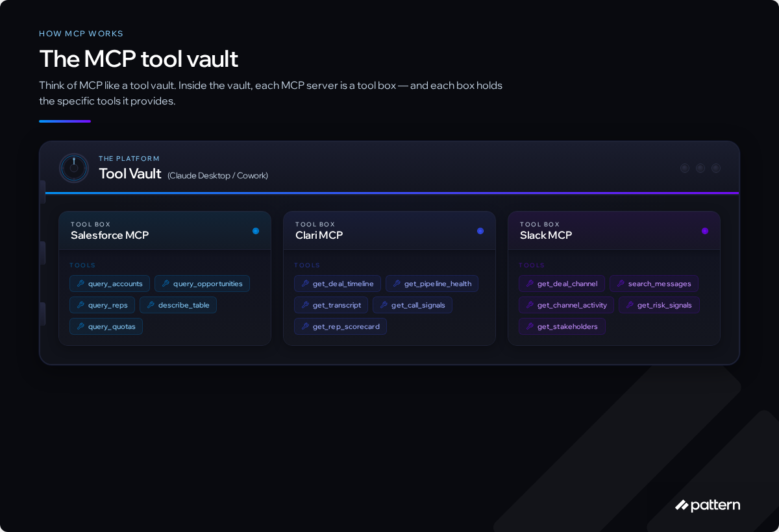This screenshot has width=779, height=532.
Task: Click the wrench icon on query_accounts
Action: click(x=80, y=284)
